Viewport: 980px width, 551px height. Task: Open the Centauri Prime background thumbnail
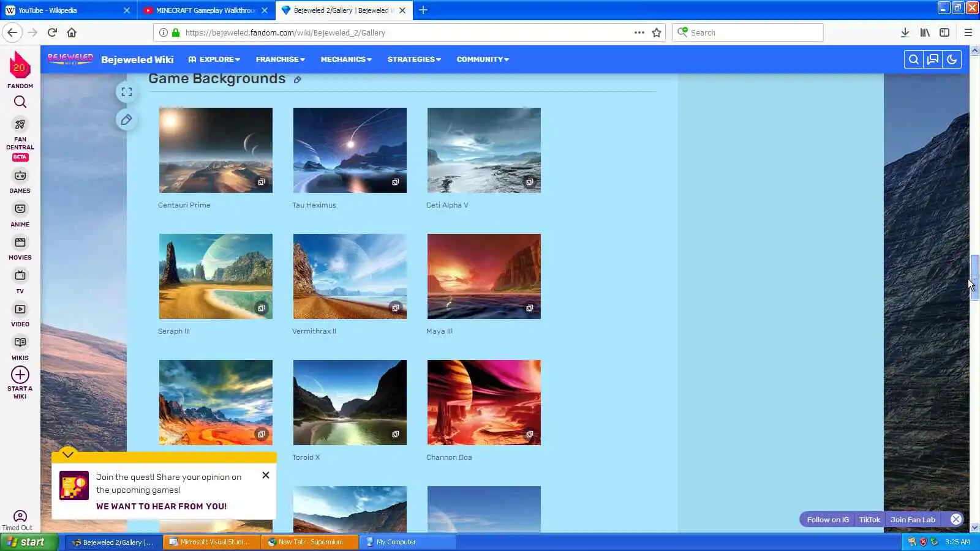(x=216, y=150)
